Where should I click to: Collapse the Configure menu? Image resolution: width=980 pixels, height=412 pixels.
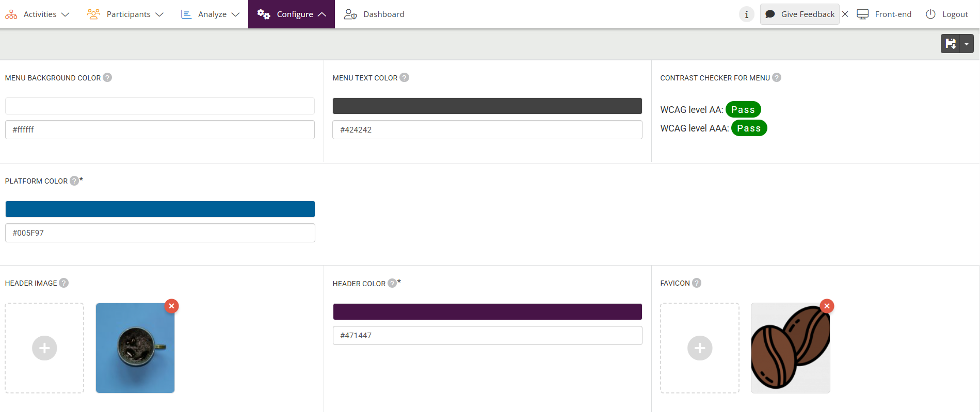(292, 14)
